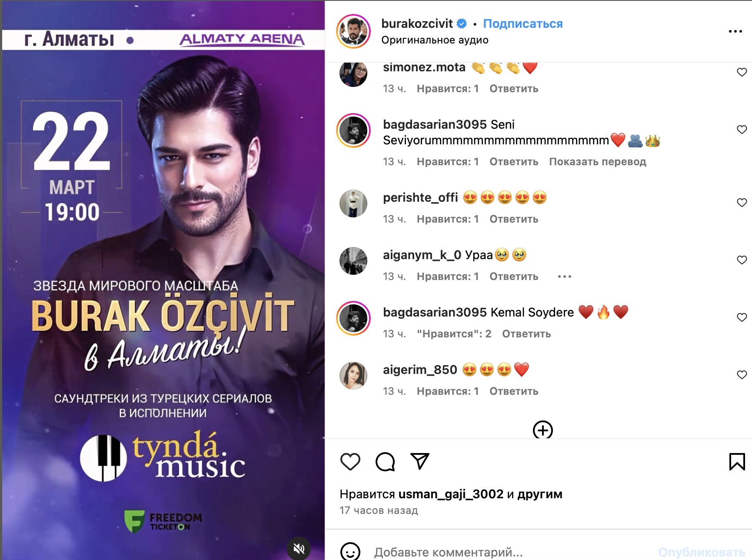Viewport: 752px width, 560px height.
Task: Load more comments with the plus circle
Action: coord(543,430)
